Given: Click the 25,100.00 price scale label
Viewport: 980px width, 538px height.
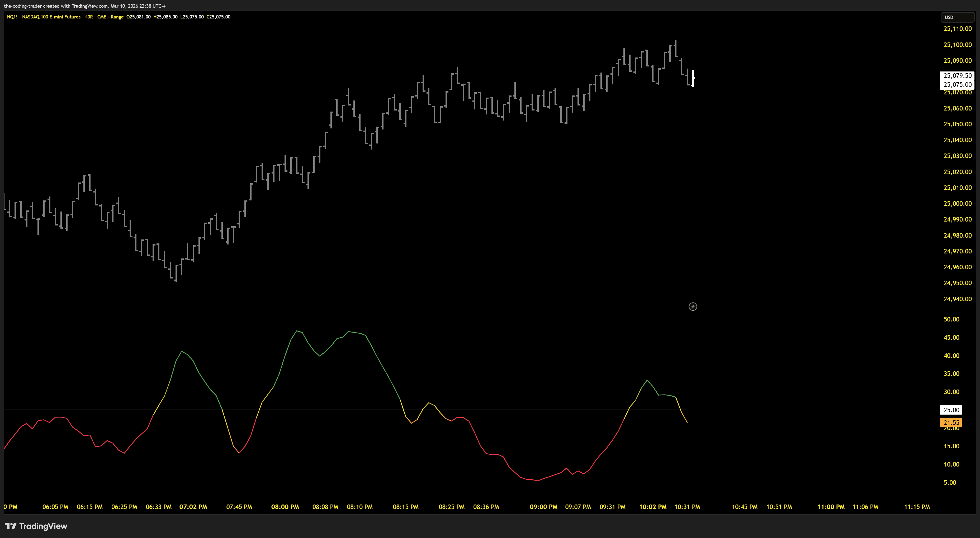Looking at the screenshot, I should pyautogui.click(x=957, y=45).
